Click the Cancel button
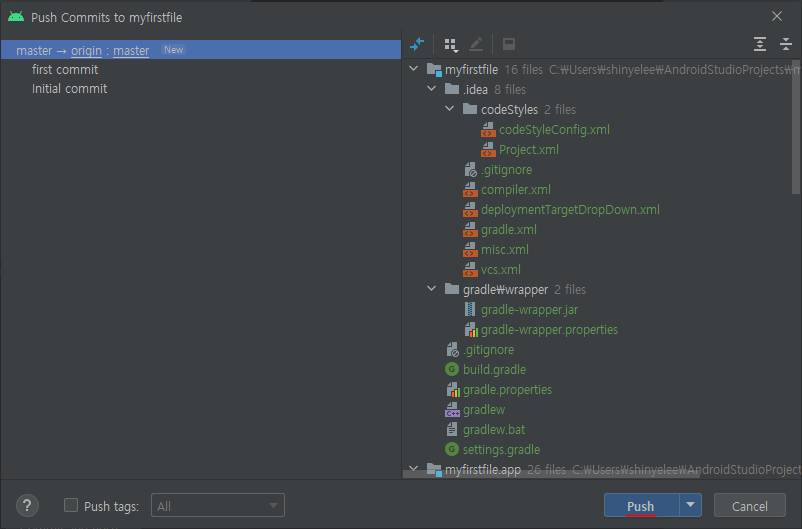802x529 pixels. (x=750, y=505)
